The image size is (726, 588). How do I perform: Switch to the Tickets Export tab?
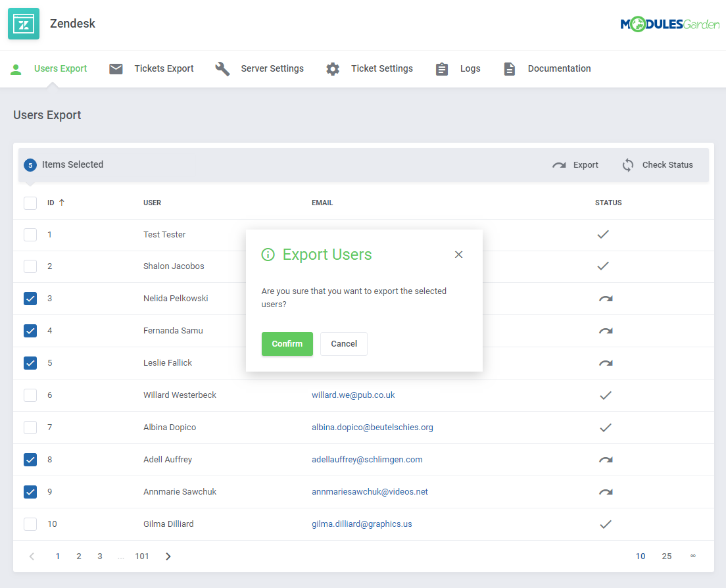(164, 68)
